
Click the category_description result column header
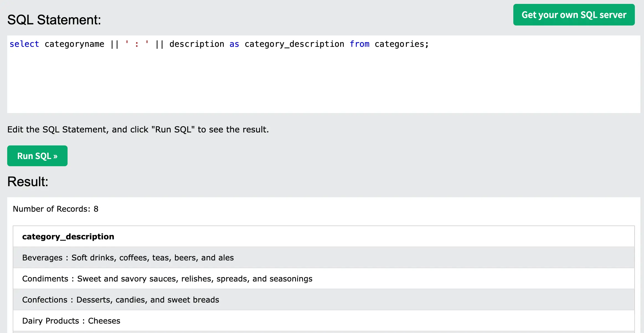pos(68,237)
